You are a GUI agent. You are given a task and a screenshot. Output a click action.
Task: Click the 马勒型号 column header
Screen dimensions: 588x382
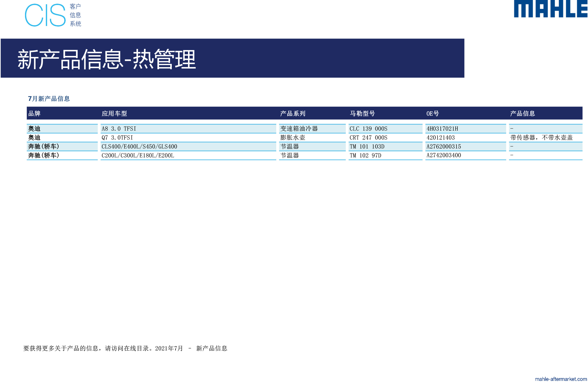point(362,114)
